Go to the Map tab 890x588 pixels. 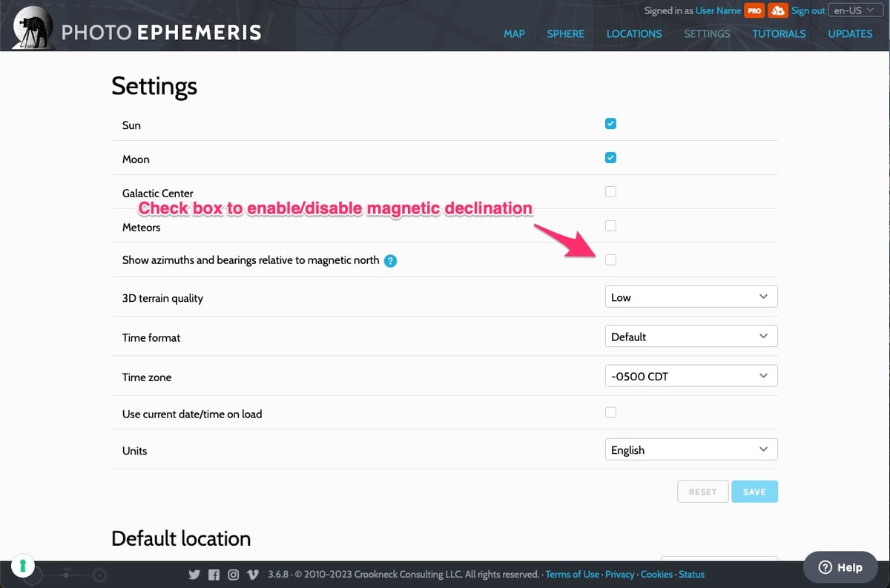(x=514, y=33)
